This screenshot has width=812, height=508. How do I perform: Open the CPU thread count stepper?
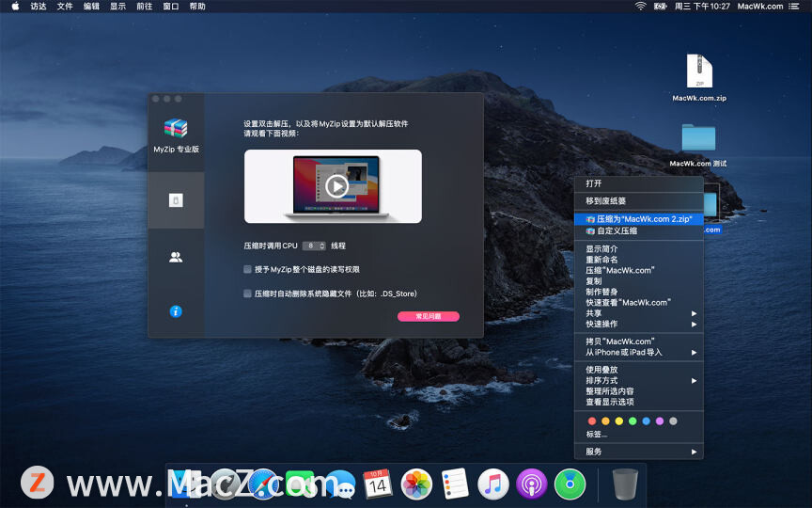(314, 246)
